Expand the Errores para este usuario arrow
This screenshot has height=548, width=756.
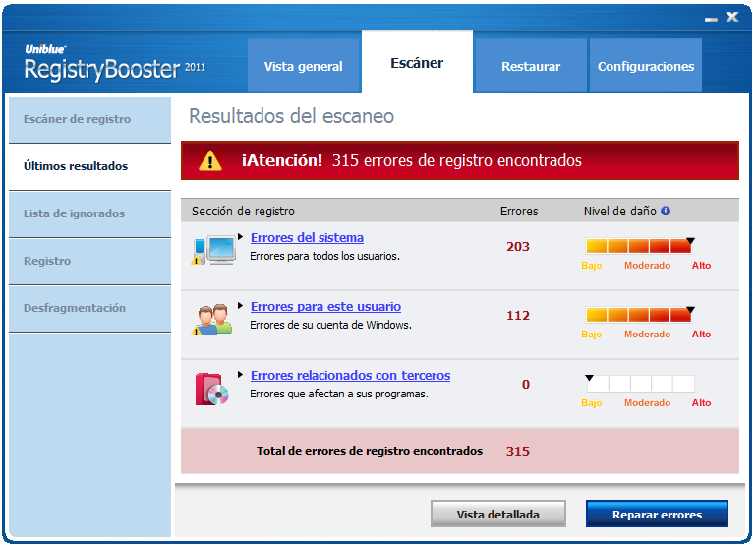[x=240, y=305]
